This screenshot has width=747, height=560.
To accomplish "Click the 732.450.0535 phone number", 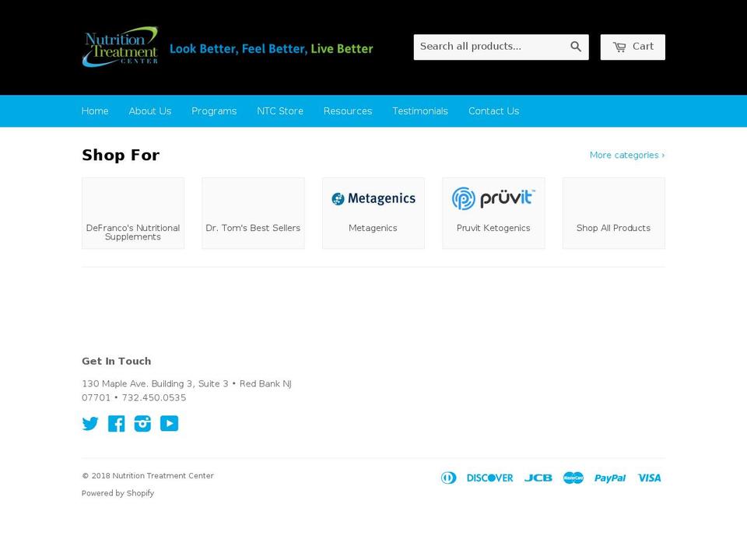I will click(x=154, y=397).
